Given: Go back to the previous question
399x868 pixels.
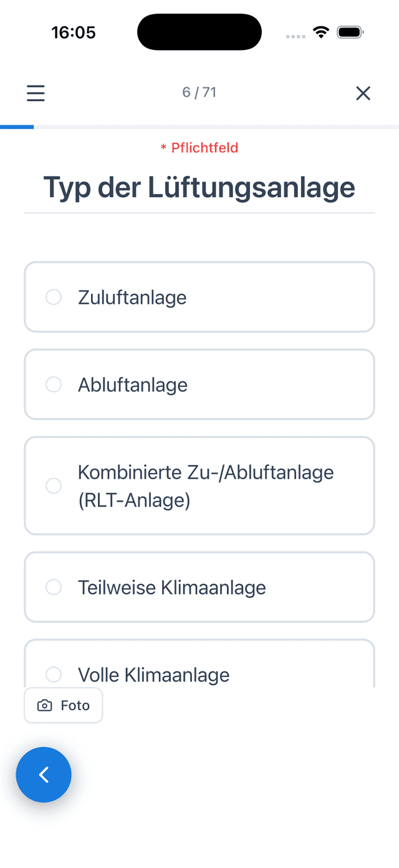Looking at the screenshot, I should click(44, 774).
